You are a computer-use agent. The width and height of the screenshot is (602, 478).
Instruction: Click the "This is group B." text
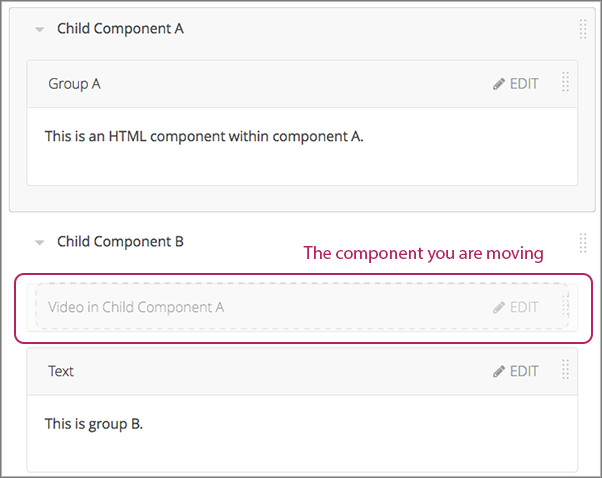pos(94,424)
